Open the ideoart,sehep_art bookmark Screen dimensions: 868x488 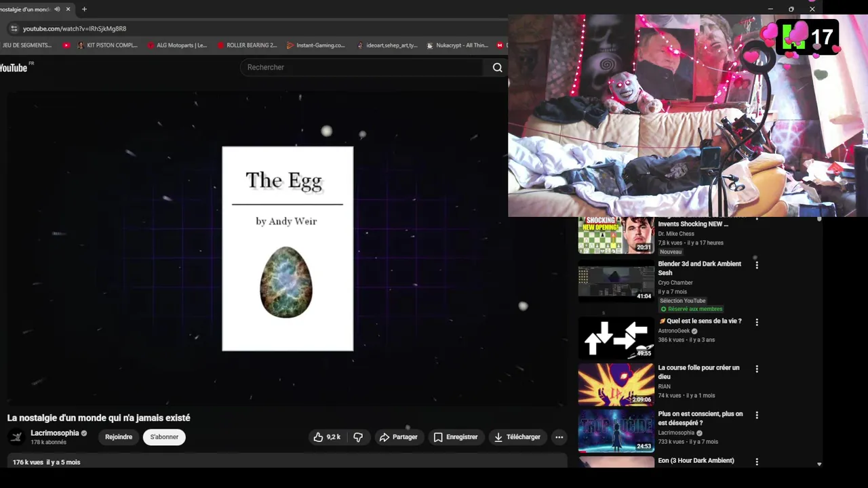pos(387,45)
